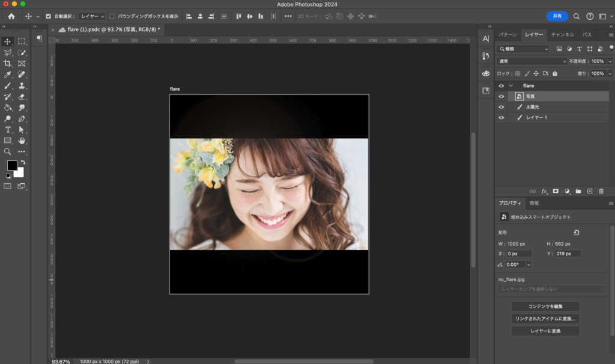615x364 pixels.
Task: Pick the Clone Stamp tool
Action: [22, 85]
